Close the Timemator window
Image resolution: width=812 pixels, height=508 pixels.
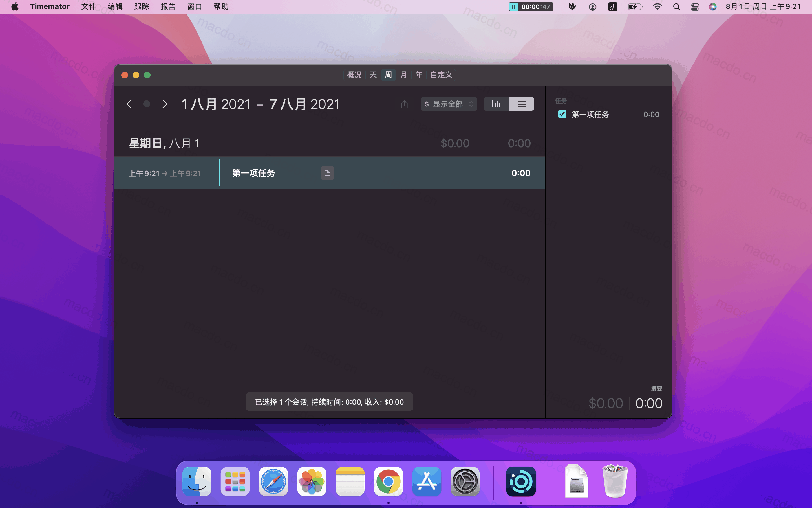125,75
